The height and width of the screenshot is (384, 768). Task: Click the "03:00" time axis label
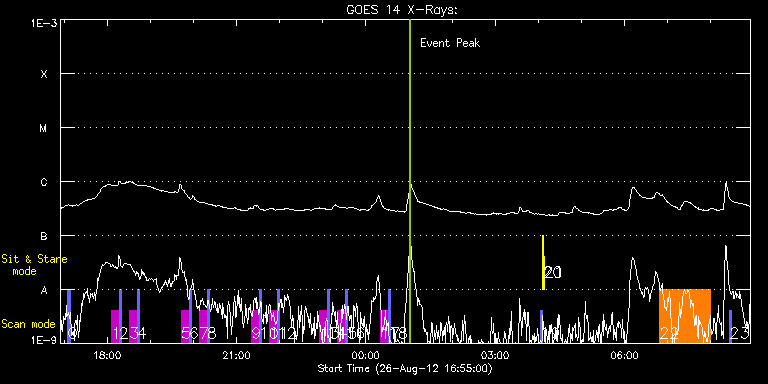[495, 354]
